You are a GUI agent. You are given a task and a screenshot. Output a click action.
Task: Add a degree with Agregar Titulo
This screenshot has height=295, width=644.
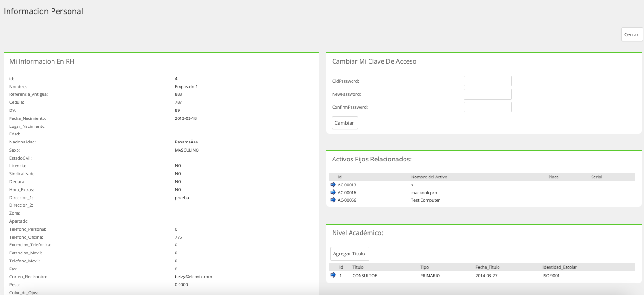(349, 253)
